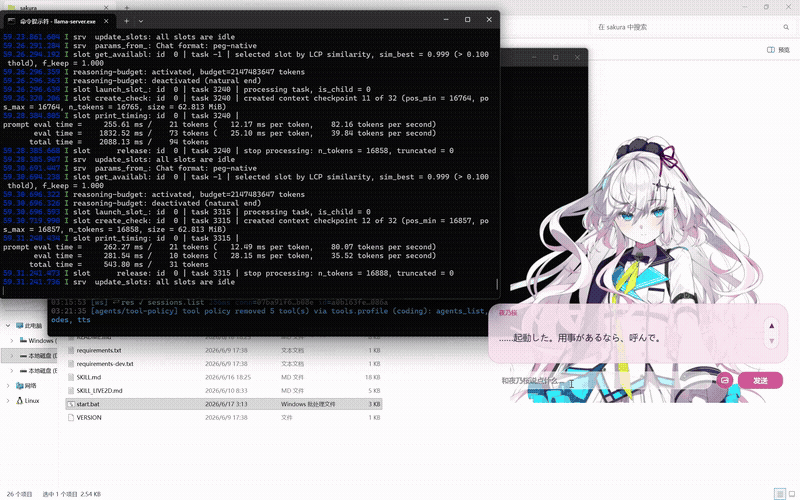Select the SKILL_LIVE2D.md file

(224, 391)
